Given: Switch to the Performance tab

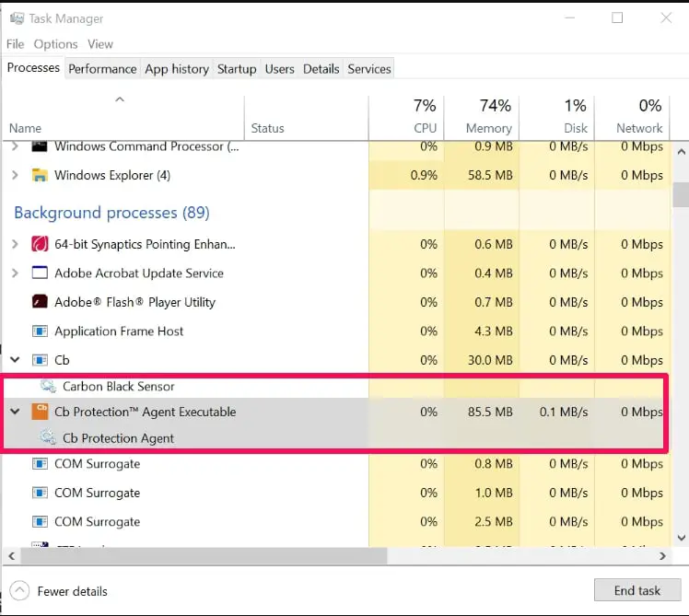Looking at the screenshot, I should [x=102, y=69].
